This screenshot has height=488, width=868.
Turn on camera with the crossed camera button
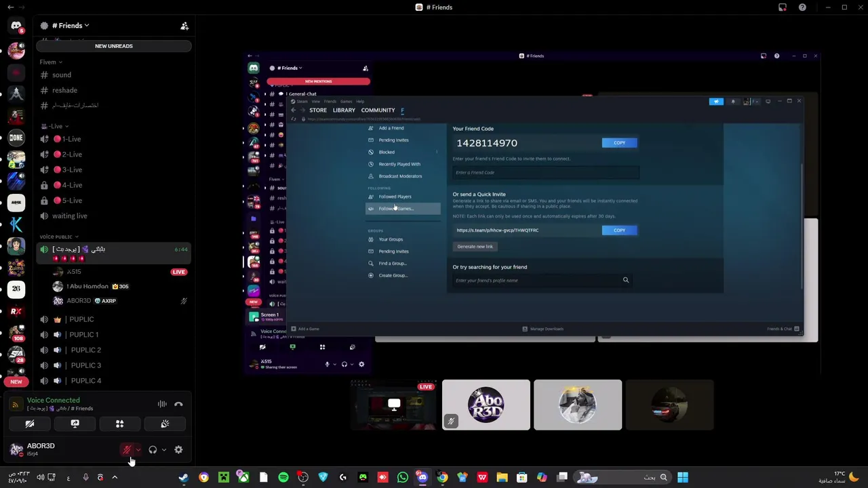pos(30,424)
